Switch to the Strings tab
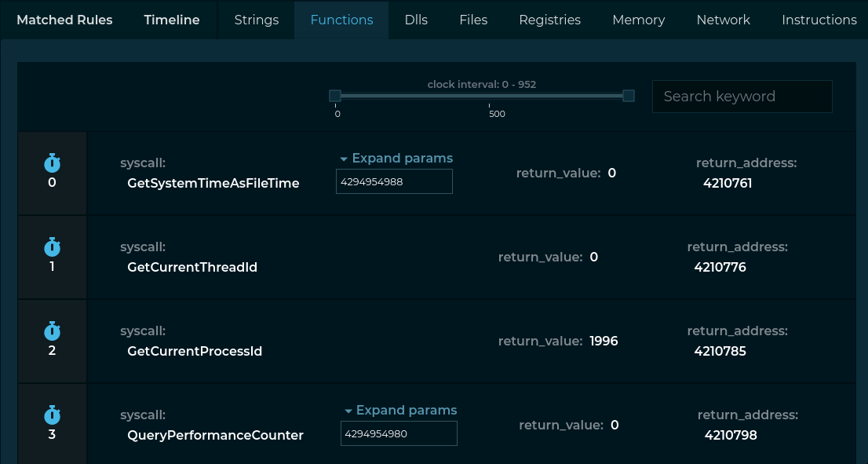 [257, 20]
